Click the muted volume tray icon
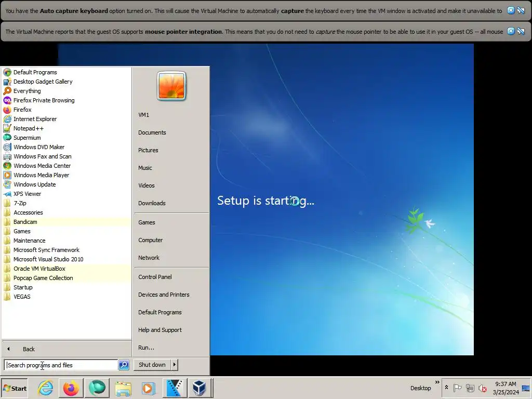Screen dimensions: 532x399 (482, 388)
